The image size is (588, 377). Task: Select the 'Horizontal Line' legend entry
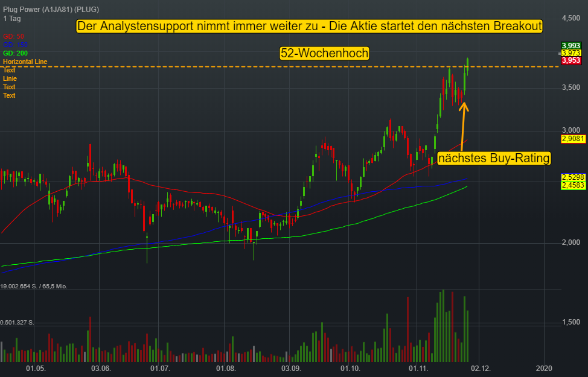tap(25, 62)
